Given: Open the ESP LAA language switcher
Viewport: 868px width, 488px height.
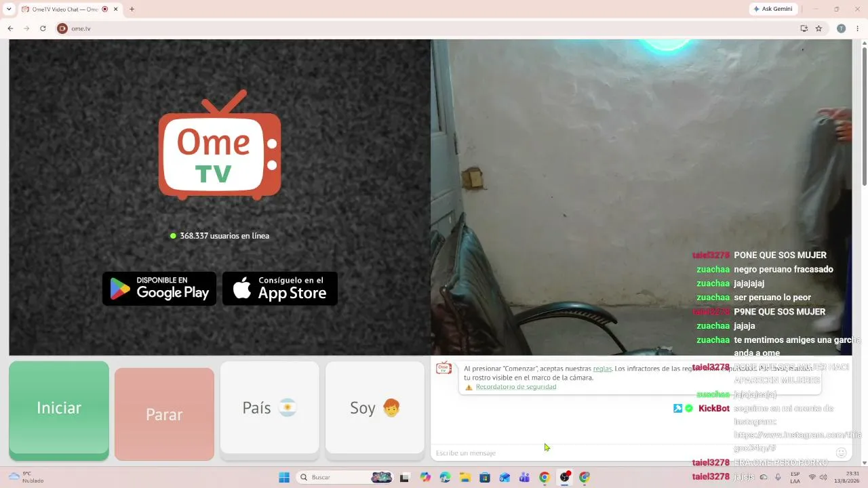Looking at the screenshot, I should tap(795, 477).
